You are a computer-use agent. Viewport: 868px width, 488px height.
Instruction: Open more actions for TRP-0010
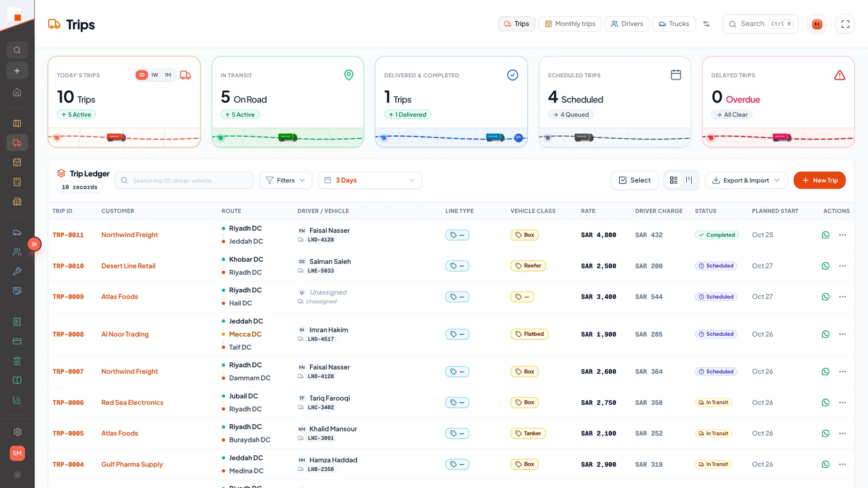(842, 266)
